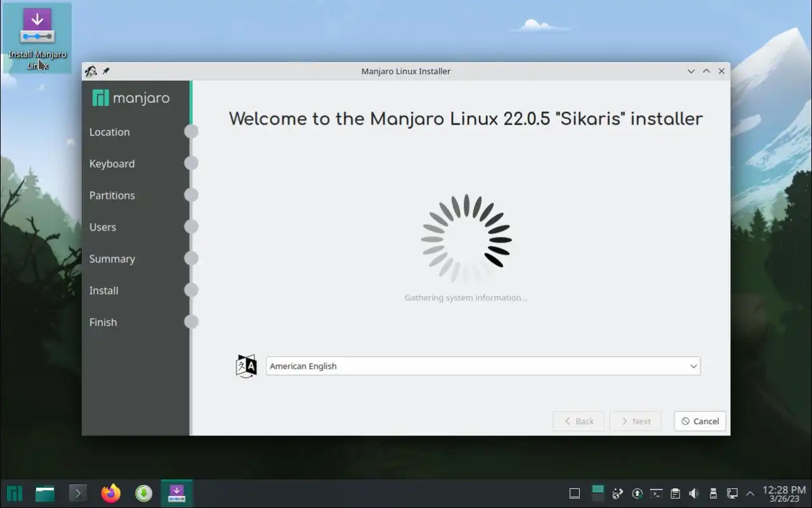Close the Manjaro Linux Installer window
The image size is (812, 508).
(x=721, y=71)
